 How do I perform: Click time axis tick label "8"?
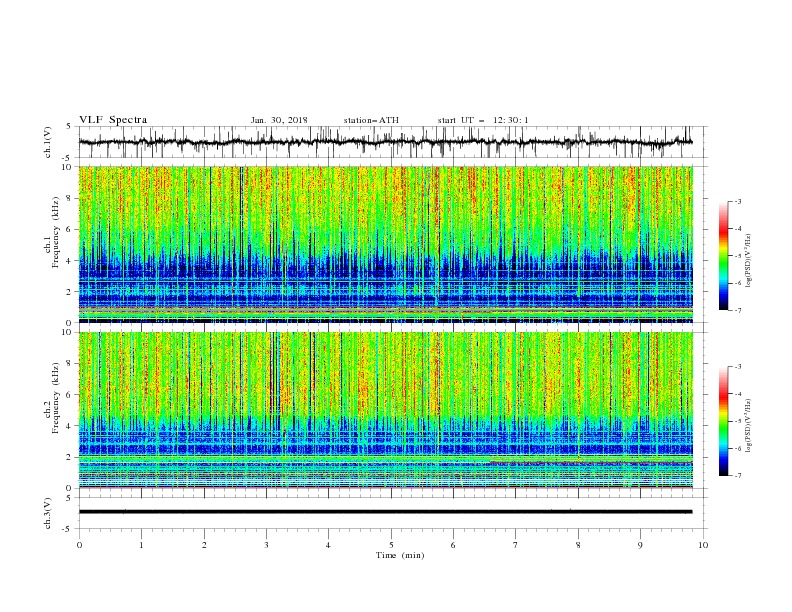pos(578,545)
